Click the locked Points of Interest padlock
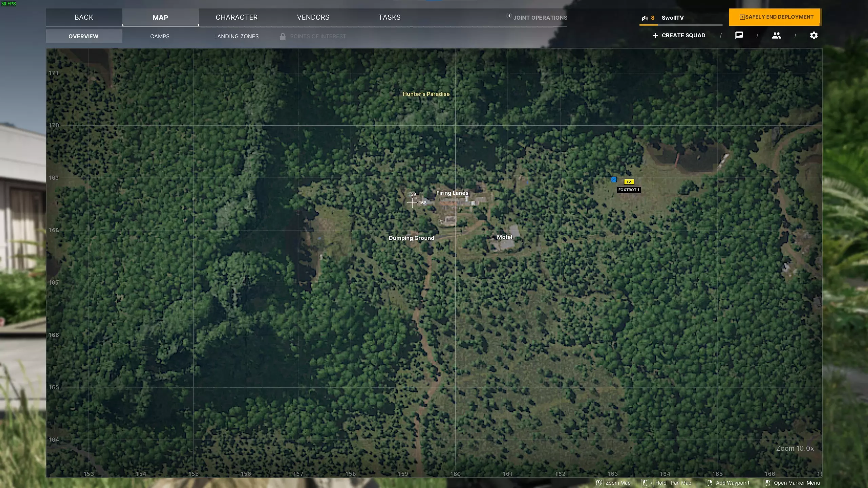 pyautogui.click(x=282, y=36)
